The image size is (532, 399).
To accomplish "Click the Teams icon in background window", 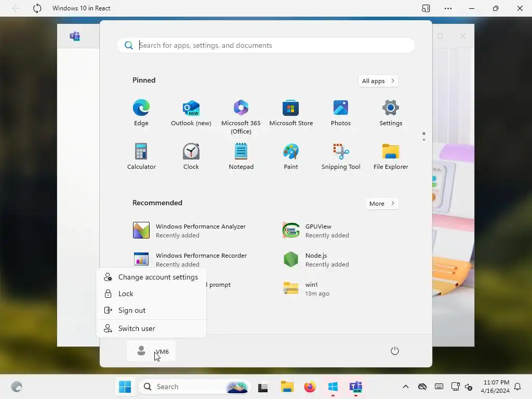I will pyautogui.click(x=75, y=36).
